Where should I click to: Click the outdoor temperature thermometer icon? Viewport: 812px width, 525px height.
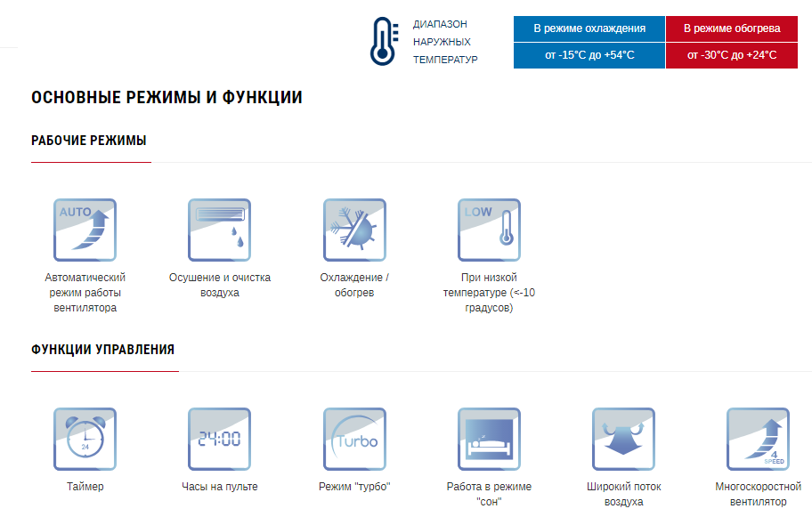tap(383, 41)
